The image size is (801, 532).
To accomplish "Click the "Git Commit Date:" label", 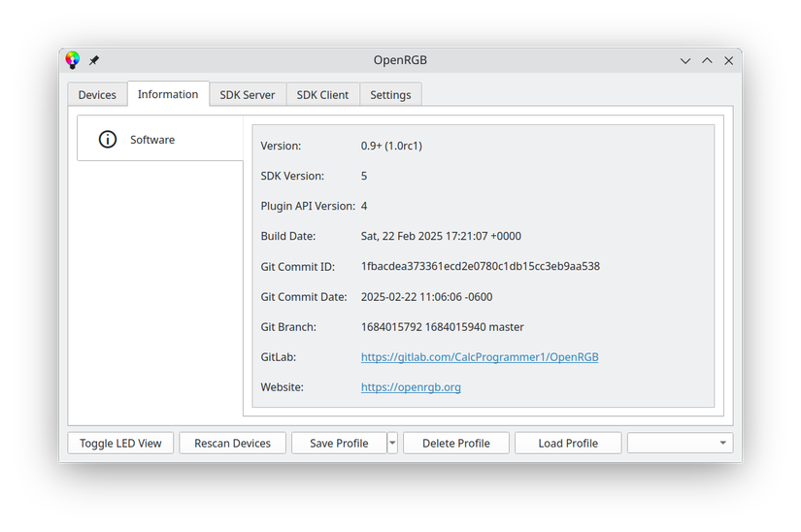I will click(304, 297).
